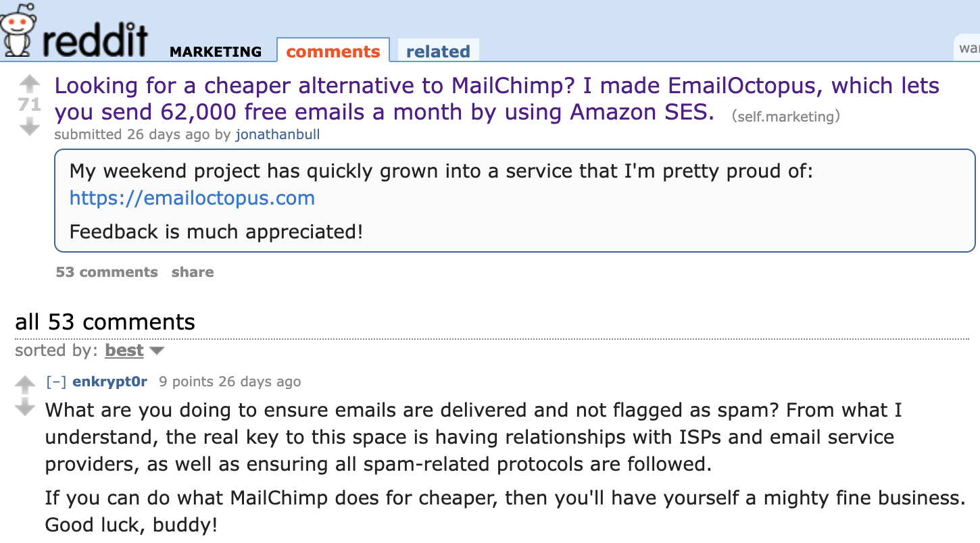Open the sorted by best dropdown

coord(124,351)
